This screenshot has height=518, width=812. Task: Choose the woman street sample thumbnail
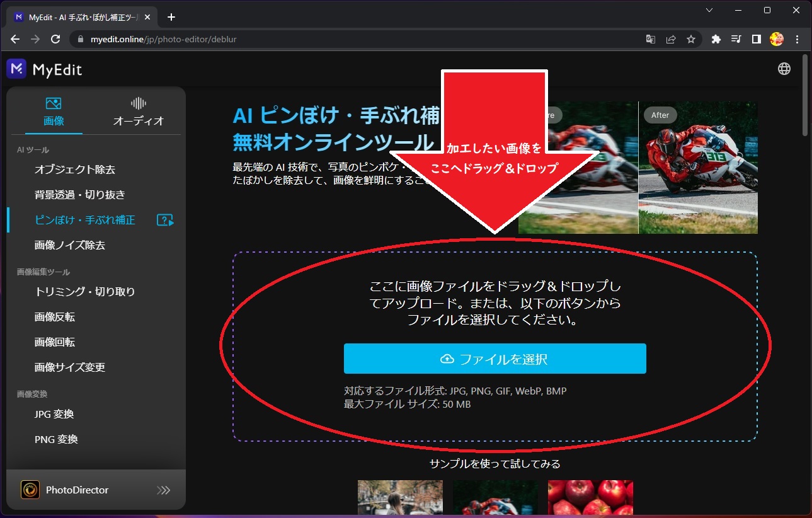(x=400, y=498)
